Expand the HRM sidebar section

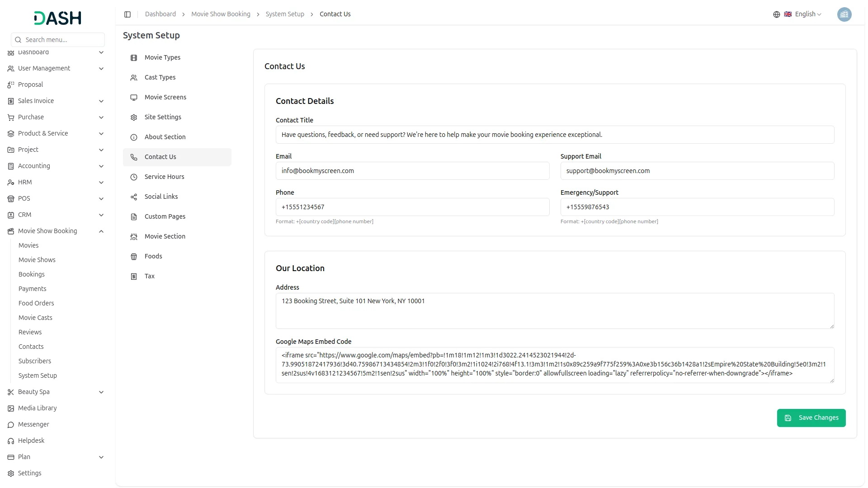click(101, 182)
